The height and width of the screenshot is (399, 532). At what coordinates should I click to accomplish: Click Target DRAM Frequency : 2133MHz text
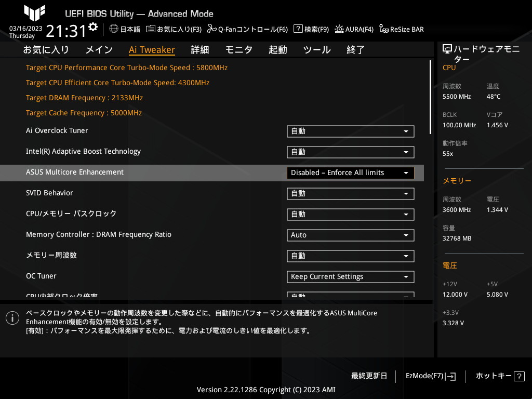(85, 98)
